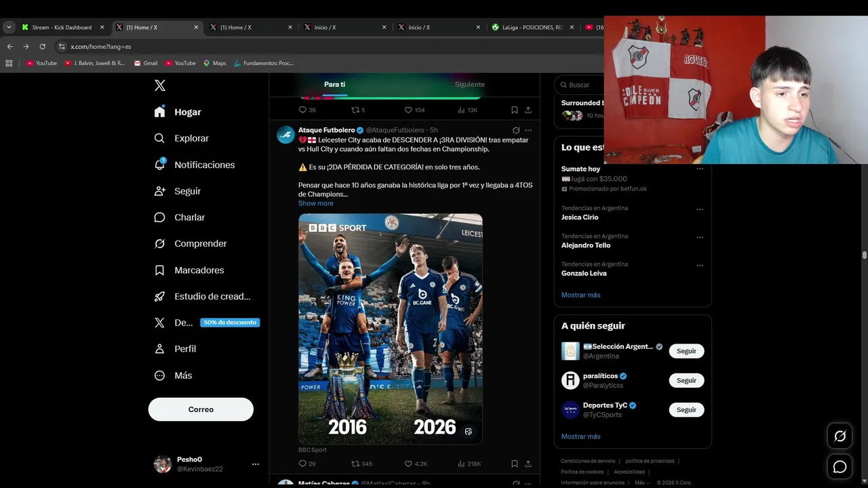Open Marcadores bookmarks page
The height and width of the screenshot is (488, 868).
(189, 270)
